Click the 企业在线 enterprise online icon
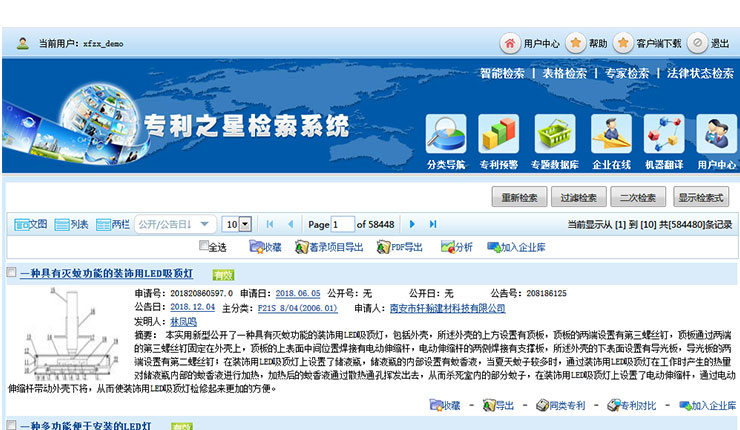 coord(610,134)
